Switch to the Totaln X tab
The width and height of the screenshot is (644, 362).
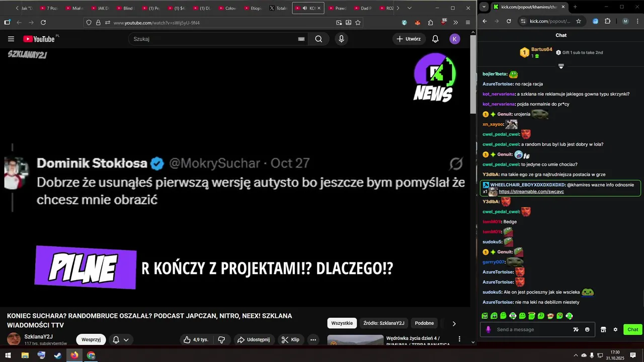click(278, 8)
